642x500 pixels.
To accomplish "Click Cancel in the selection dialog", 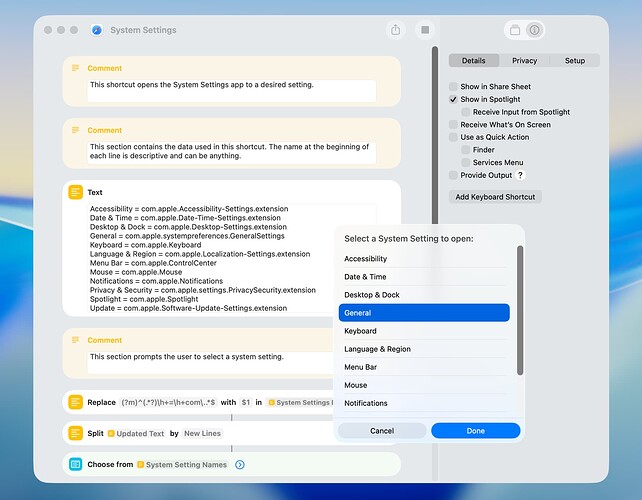I will click(382, 431).
